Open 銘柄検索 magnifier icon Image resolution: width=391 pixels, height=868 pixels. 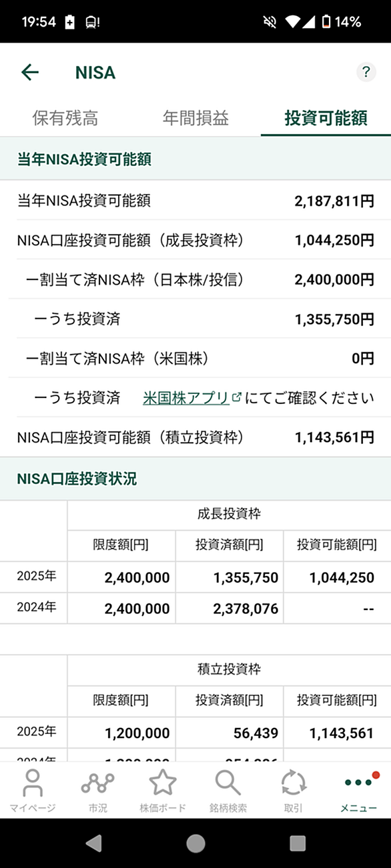(228, 790)
